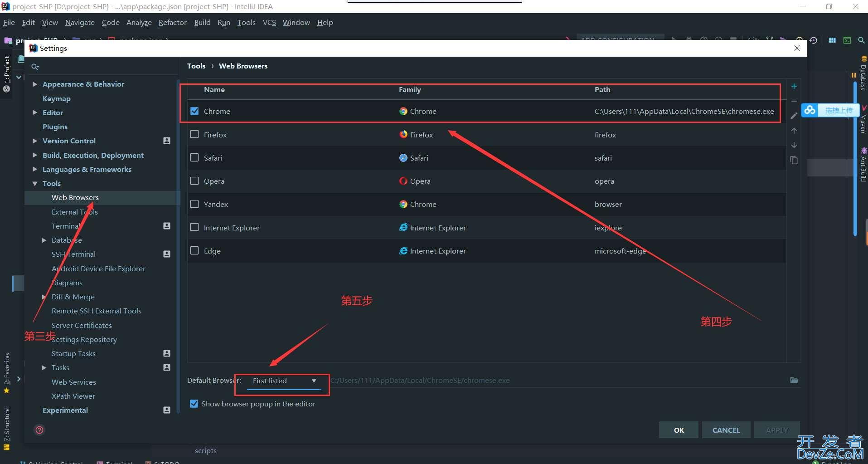Enable the Firefox browser checkbox
Screen dimensions: 868x464
(194, 134)
